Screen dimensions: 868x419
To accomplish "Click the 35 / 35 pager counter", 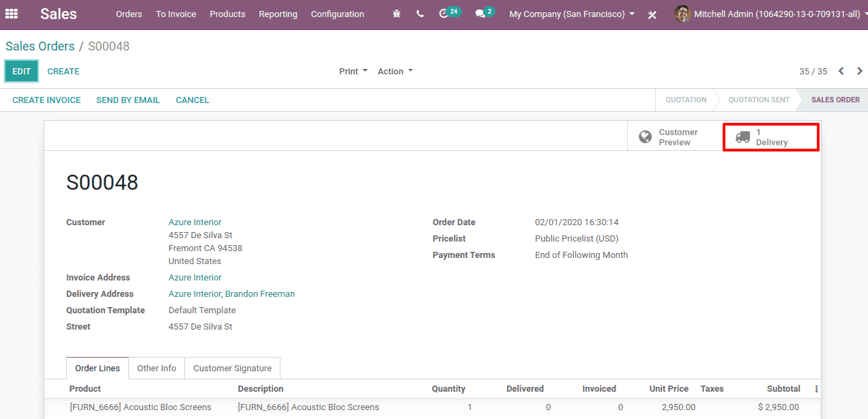I will [813, 72].
